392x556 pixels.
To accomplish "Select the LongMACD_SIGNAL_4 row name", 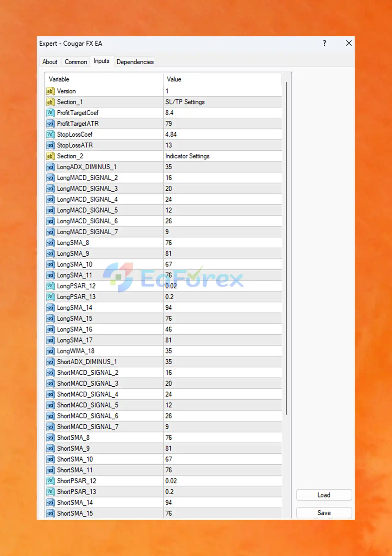I will point(87,199).
